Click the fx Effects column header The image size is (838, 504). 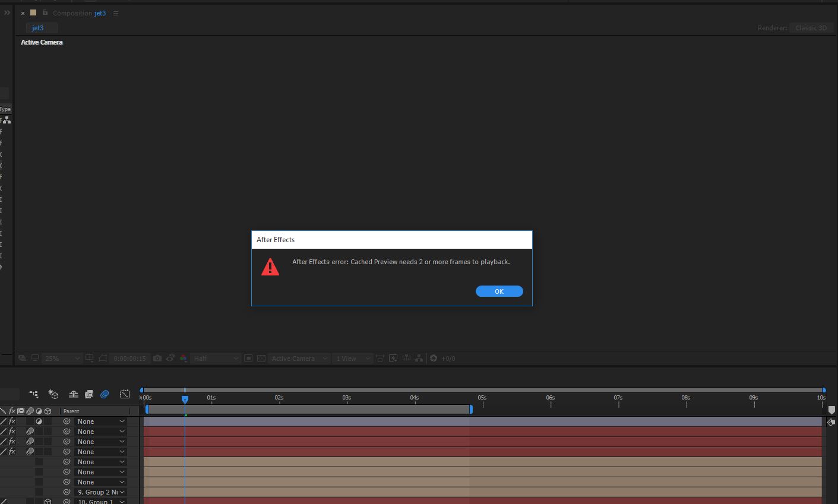(x=12, y=411)
